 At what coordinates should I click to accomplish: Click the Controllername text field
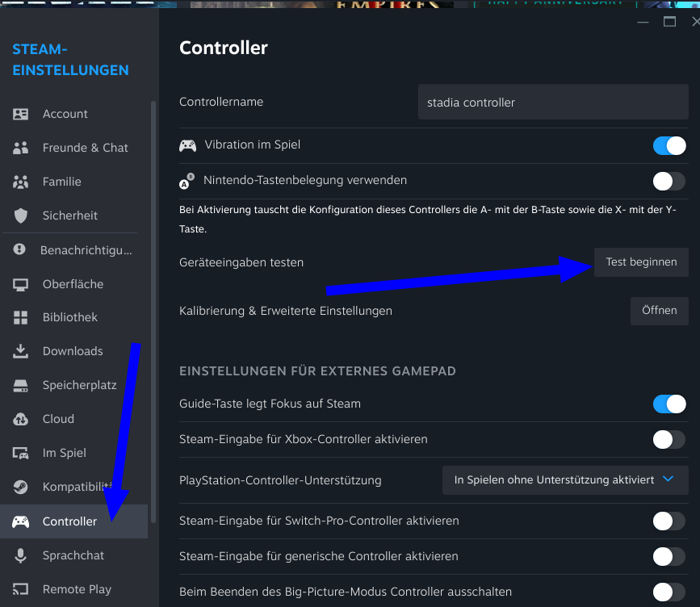pos(553,103)
